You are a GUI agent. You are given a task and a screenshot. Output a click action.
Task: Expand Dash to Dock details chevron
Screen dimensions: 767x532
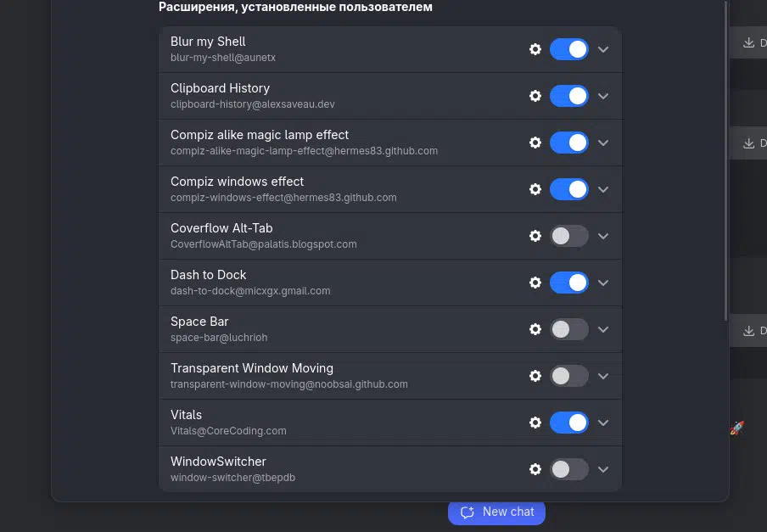pyautogui.click(x=603, y=283)
